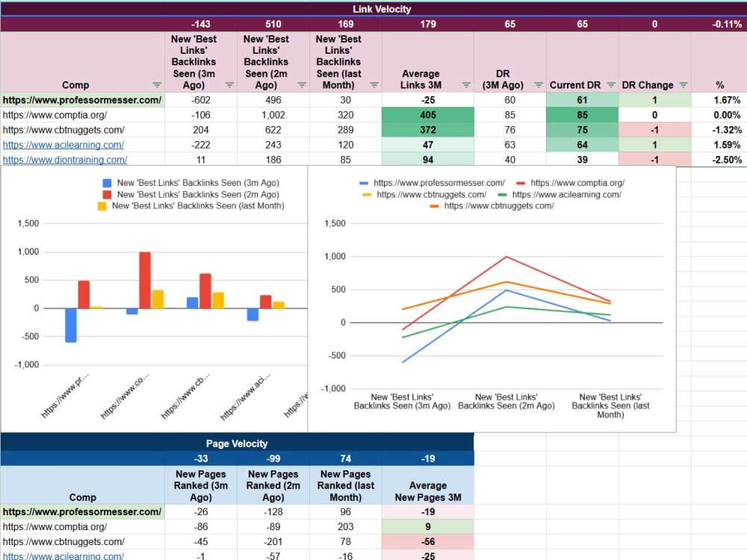
Task: Click Current DR value 61
Action: click(x=582, y=100)
